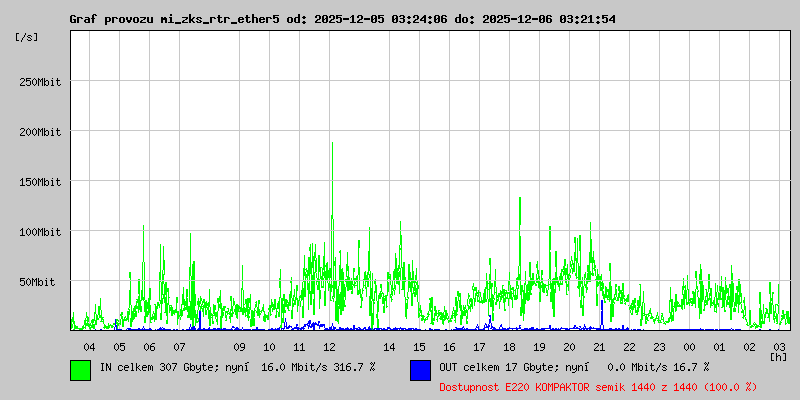Click hour 09 on the time axis
The height and width of the screenshot is (400, 800).
coord(239,346)
